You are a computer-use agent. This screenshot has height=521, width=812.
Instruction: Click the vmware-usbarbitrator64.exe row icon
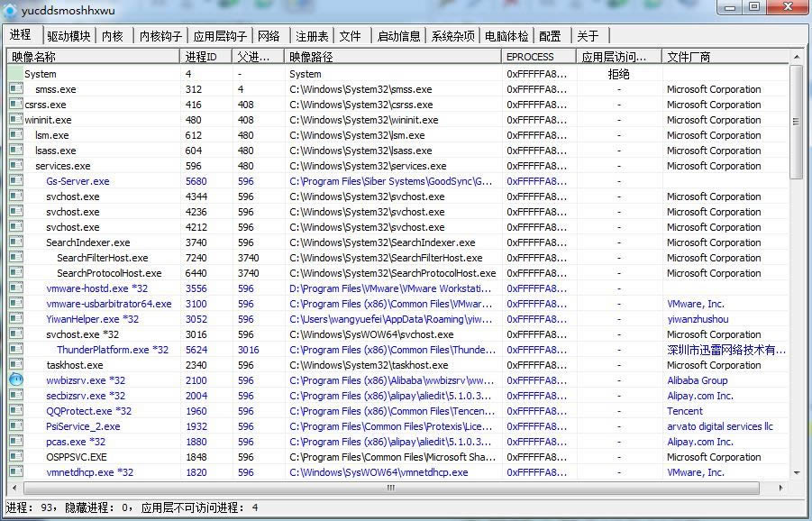(x=16, y=303)
